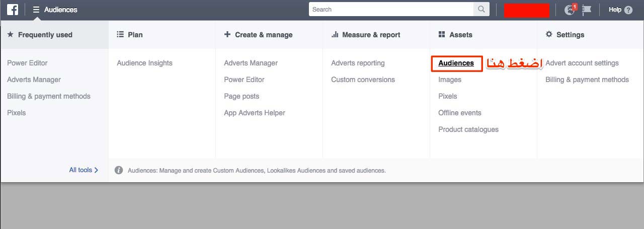Screen dimensions: 644x229
Task: Click the info icon beside Audiences description
Action: (x=119, y=171)
